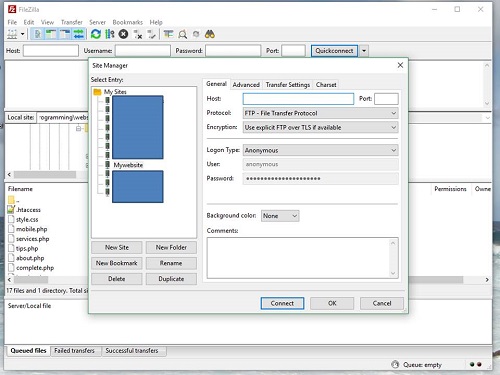Open directory listing filters icon
Image resolution: width=500 pixels, height=375 pixels.
coord(169,34)
